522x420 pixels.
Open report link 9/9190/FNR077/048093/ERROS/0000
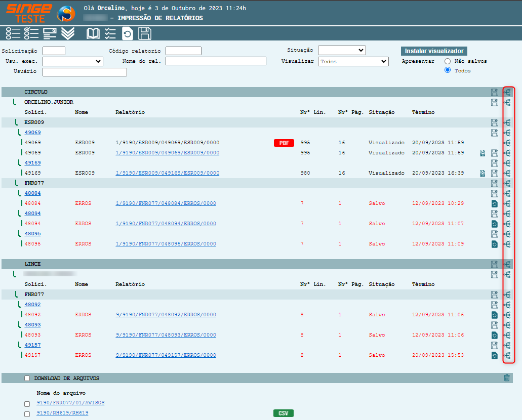166,335
